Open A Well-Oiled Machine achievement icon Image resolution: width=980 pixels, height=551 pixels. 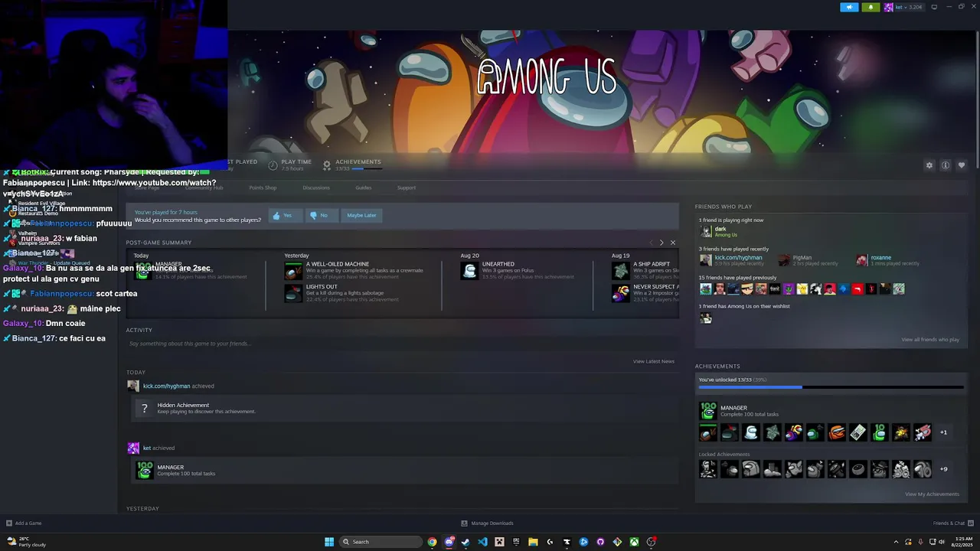293,271
